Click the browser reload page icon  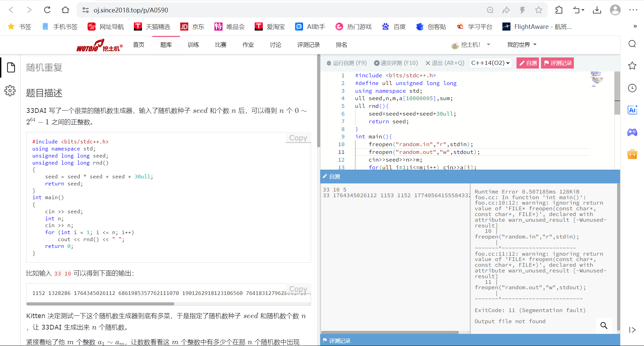tap(47, 10)
